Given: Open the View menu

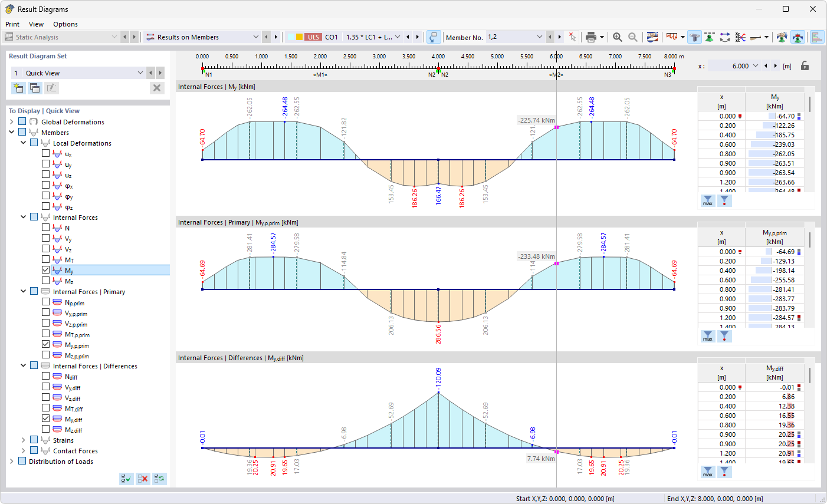Looking at the screenshot, I should coord(36,24).
